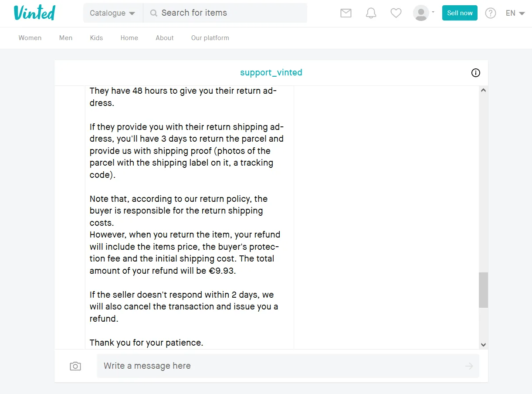Open the support_vinted profile link
The width and height of the screenshot is (532, 394).
point(271,73)
